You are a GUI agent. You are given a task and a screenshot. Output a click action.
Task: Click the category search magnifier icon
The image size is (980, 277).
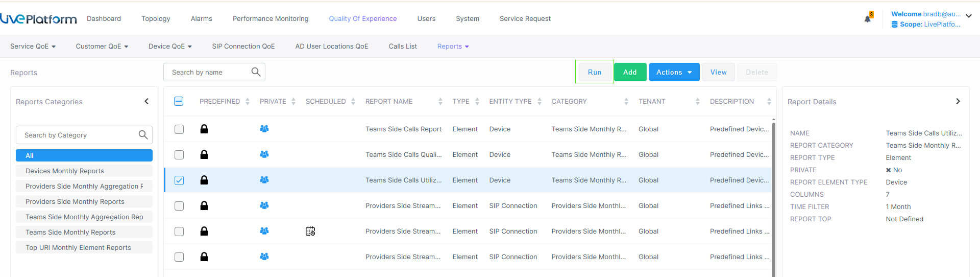pyautogui.click(x=143, y=135)
